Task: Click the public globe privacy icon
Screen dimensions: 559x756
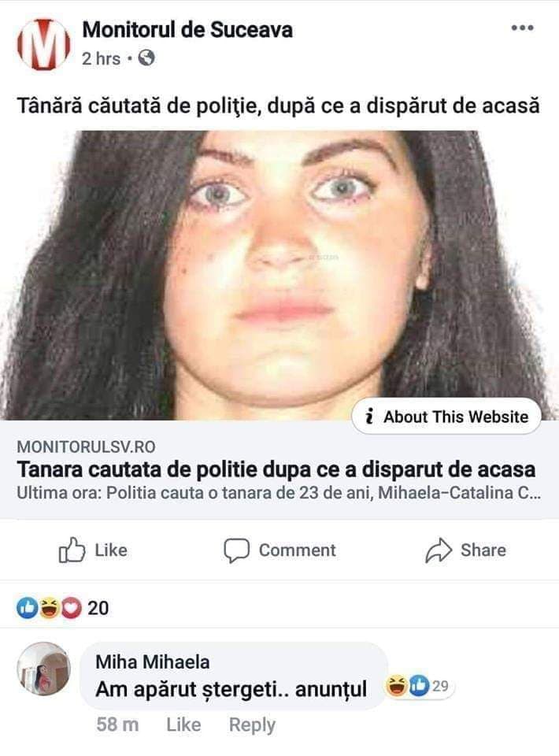Action: [x=146, y=58]
